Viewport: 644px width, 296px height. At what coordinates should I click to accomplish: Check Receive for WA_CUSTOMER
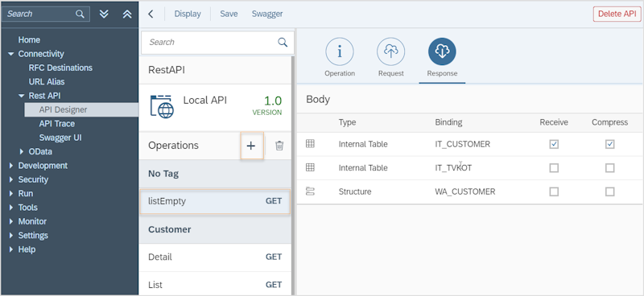pyautogui.click(x=554, y=191)
